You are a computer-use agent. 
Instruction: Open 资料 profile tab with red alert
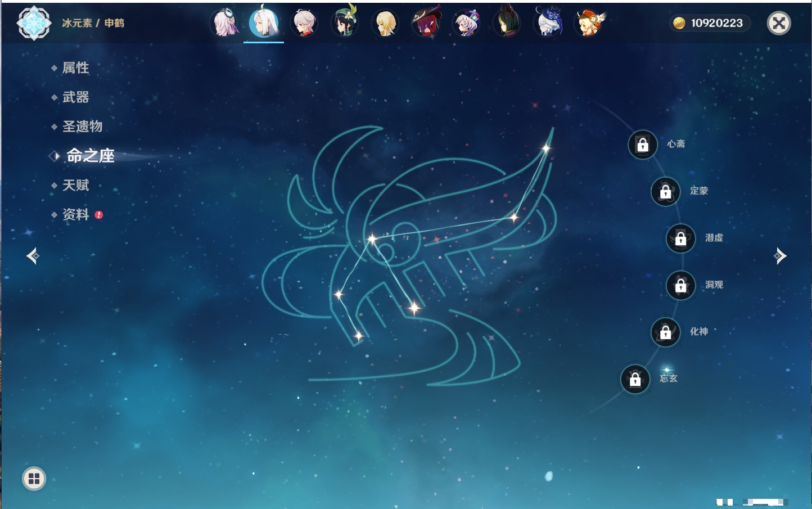click(75, 214)
